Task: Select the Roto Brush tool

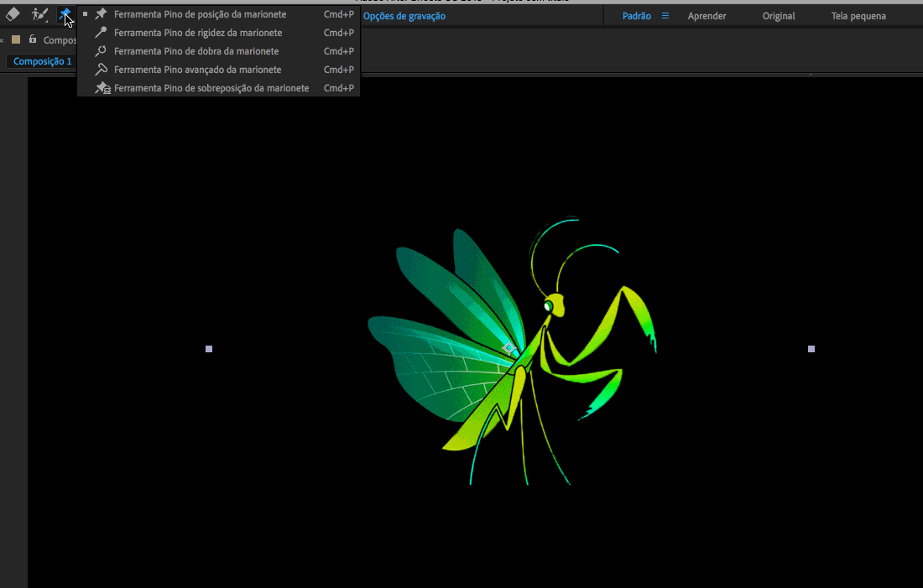Action: pyautogui.click(x=39, y=14)
